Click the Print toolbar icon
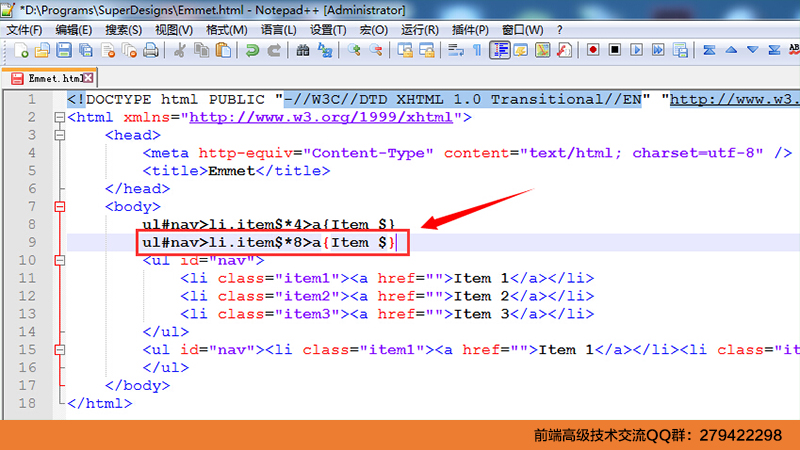The height and width of the screenshot is (450, 800). click(151, 50)
